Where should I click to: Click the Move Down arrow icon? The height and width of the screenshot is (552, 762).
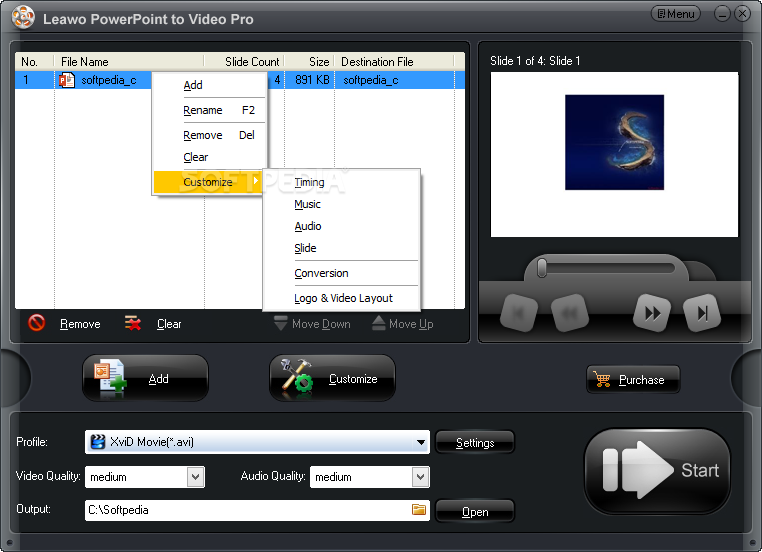click(x=280, y=323)
